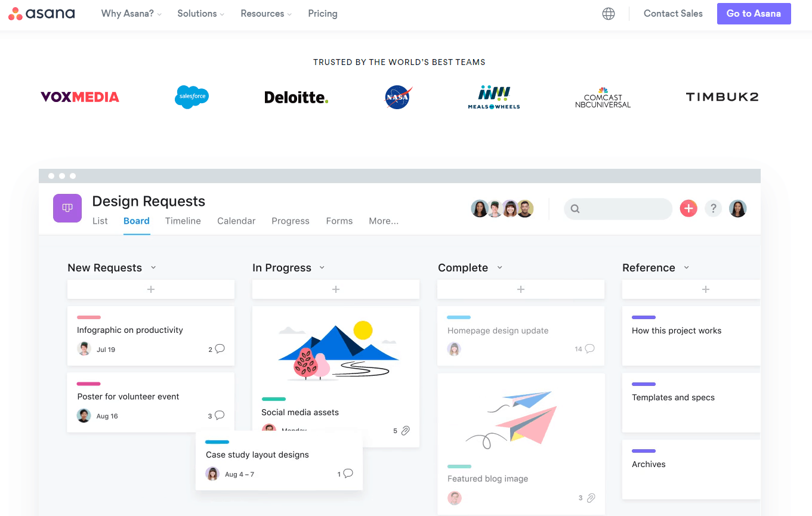
Task: Click the mountain illustration on Social media assets
Action: click(x=338, y=351)
